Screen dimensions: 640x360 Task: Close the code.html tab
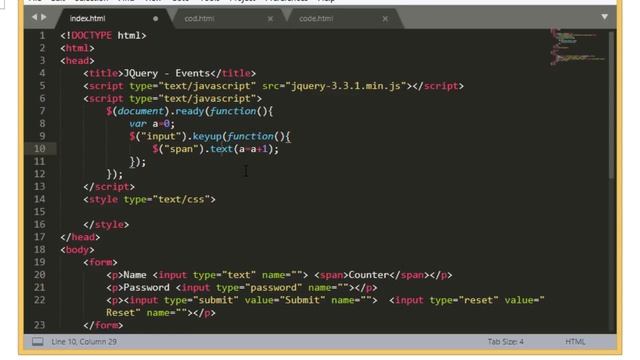coord(385,19)
